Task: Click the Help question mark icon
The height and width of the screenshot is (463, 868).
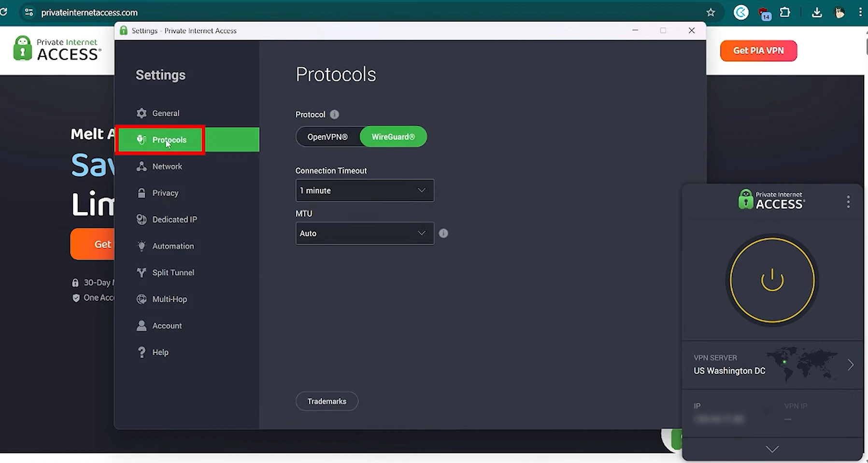Action: pos(142,352)
